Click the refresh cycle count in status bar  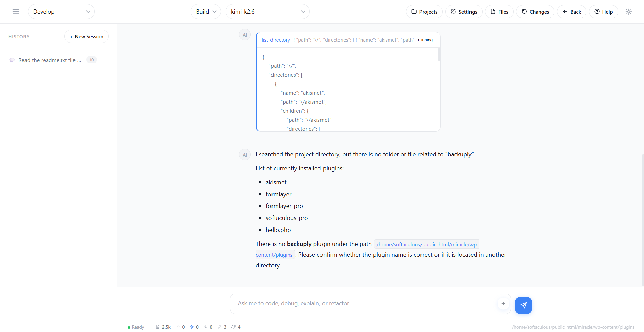click(236, 327)
